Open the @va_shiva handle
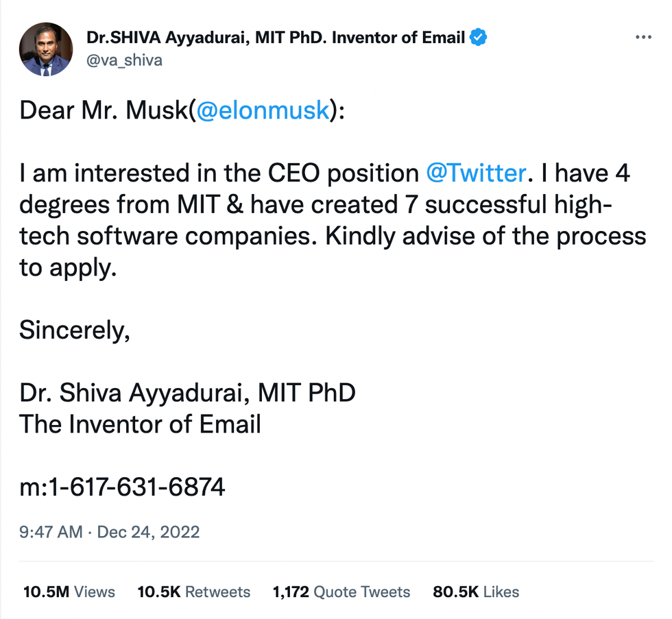672x619 pixels. pyautogui.click(x=125, y=60)
